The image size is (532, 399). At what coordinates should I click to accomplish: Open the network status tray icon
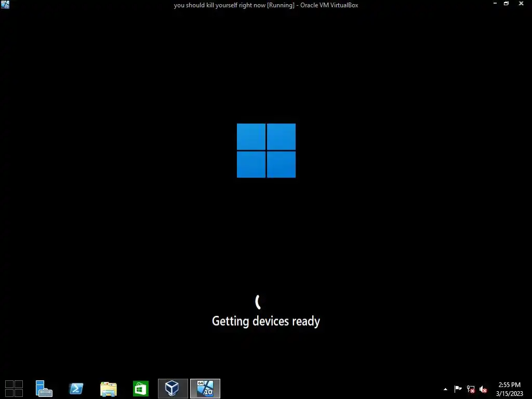click(x=471, y=389)
